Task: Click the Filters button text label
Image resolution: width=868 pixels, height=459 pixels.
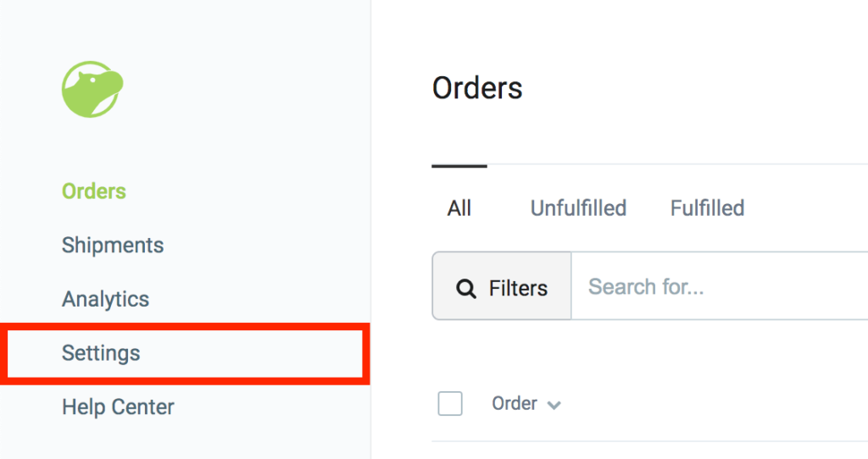Action: click(x=518, y=288)
